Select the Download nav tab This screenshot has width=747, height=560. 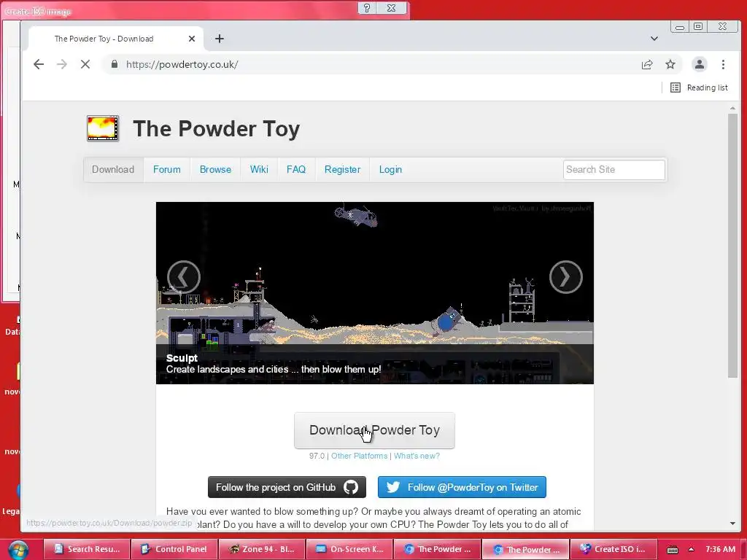click(113, 169)
